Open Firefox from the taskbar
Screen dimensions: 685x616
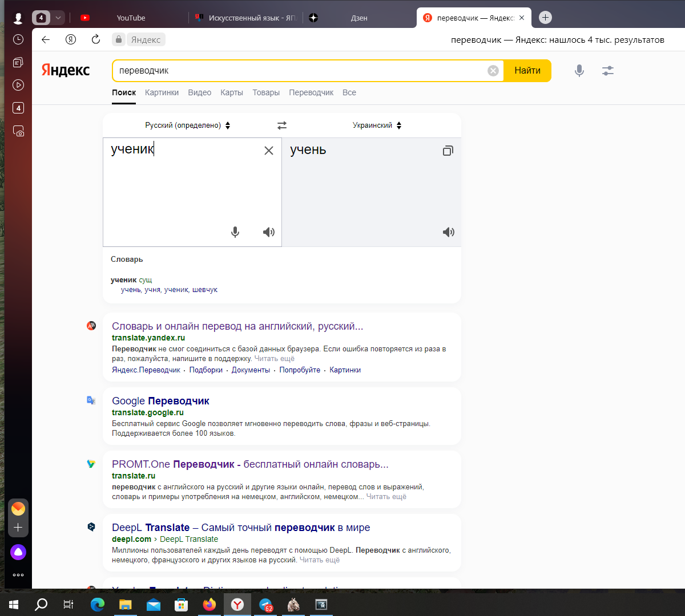pos(209,605)
